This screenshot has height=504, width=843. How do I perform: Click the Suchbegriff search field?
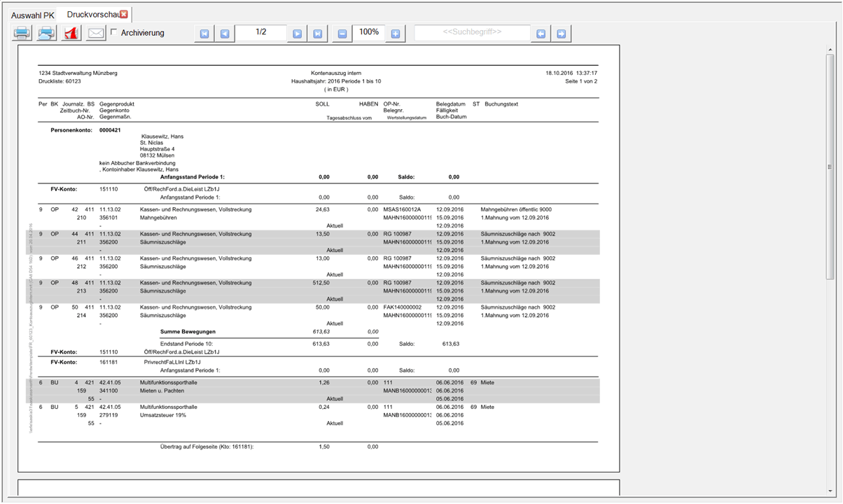point(472,33)
